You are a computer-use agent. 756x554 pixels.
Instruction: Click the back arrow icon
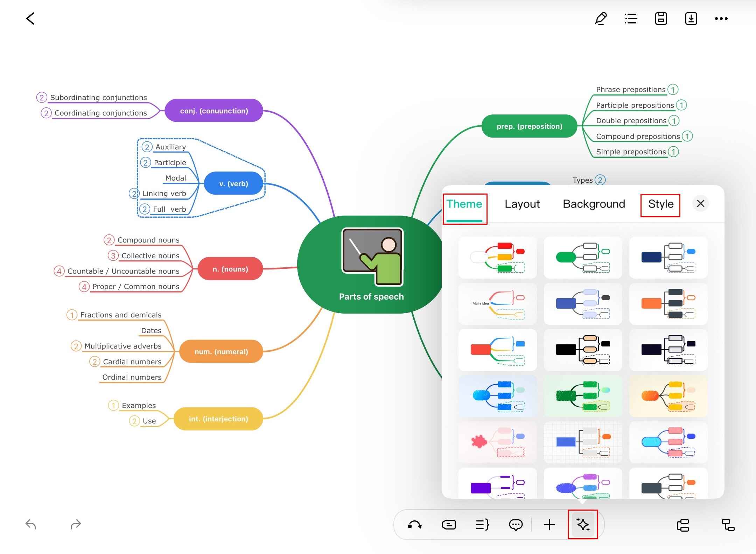(x=30, y=19)
